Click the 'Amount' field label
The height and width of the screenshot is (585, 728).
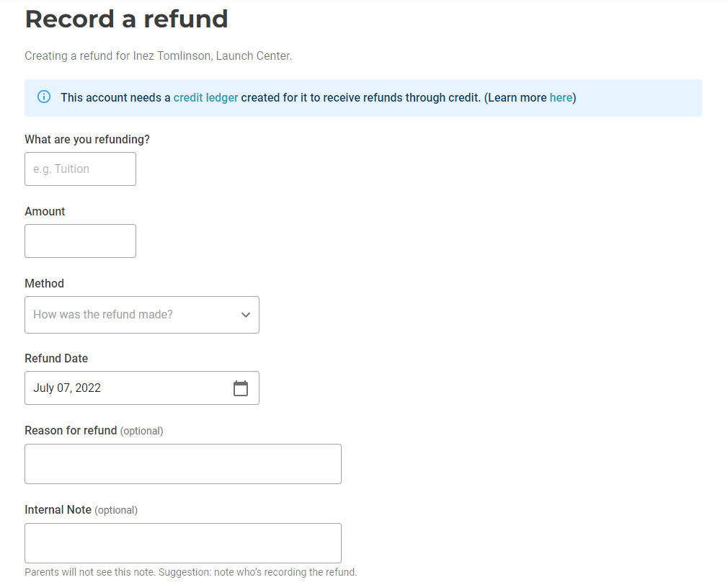[x=45, y=211]
